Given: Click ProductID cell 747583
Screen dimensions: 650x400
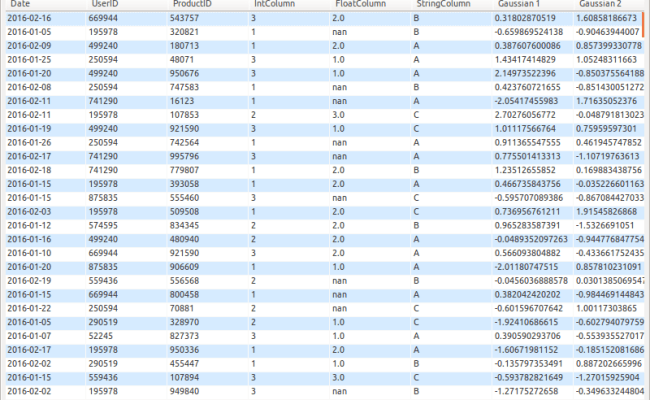Looking at the screenshot, I should (184, 87).
